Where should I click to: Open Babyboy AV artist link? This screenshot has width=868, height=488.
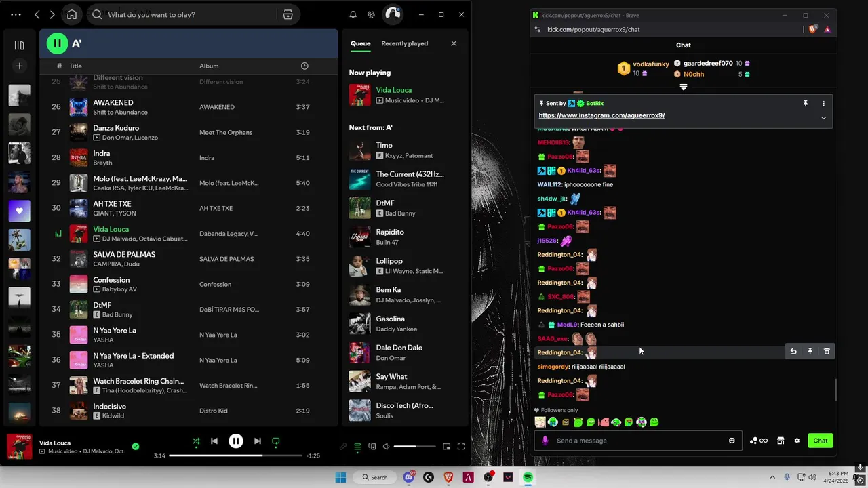(x=120, y=289)
